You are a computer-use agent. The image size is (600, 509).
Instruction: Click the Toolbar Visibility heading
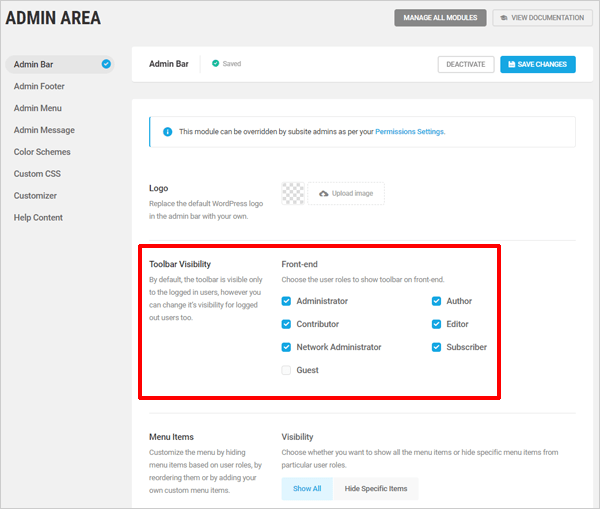tap(180, 264)
